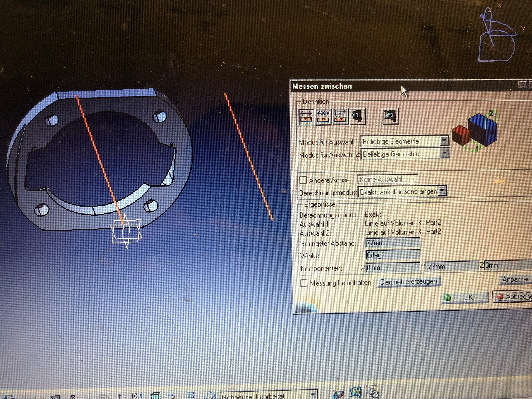The height and width of the screenshot is (399, 532).
Task: Select the chain measurement mode icon
Action: (x=323, y=116)
